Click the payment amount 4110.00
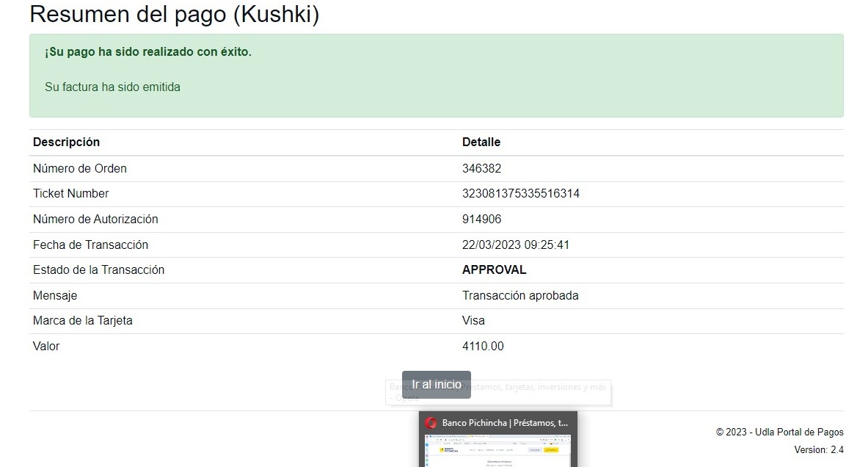Image resolution: width=868 pixels, height=467 pixels. click(x=483, y=346)
